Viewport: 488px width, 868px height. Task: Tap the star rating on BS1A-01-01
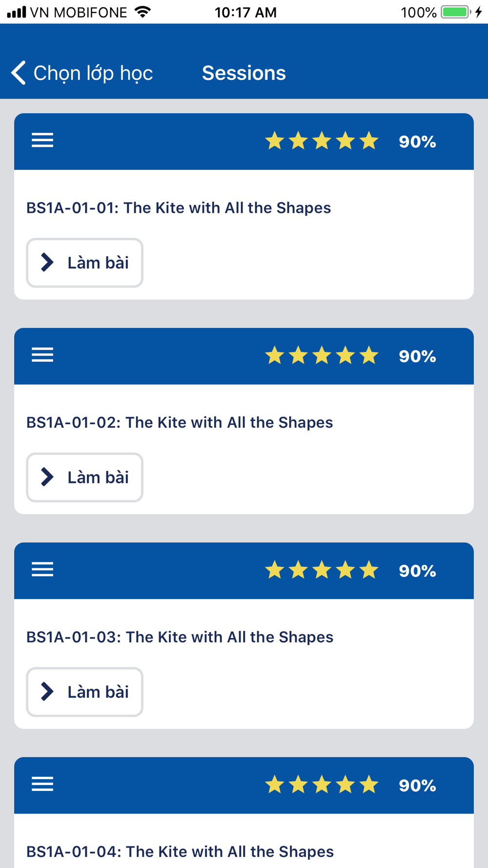(322, 141)
